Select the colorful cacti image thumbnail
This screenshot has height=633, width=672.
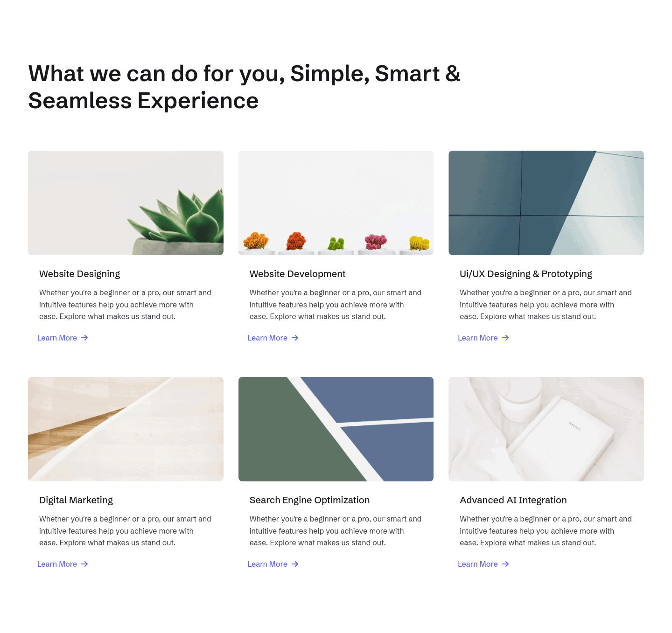(336, 203)
